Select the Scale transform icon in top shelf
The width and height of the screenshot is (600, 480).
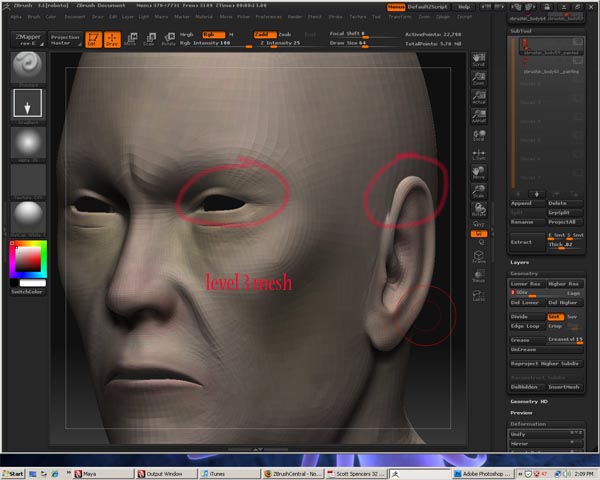(x=150, y=39)
